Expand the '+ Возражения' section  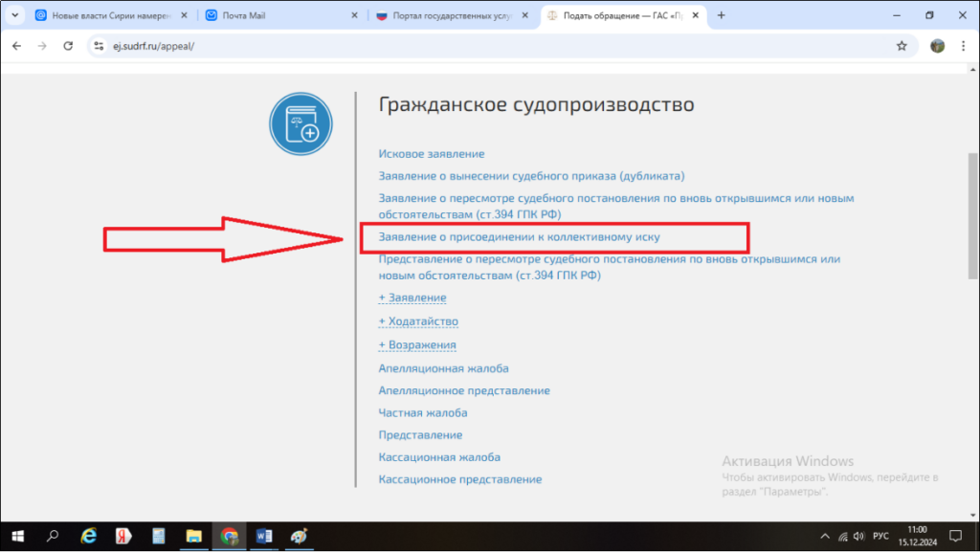pos(417,344)
